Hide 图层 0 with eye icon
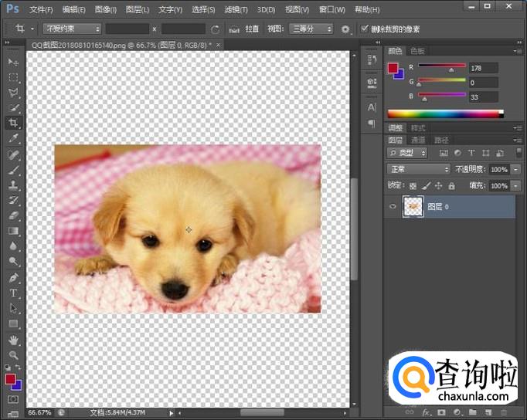 (393, 207)
